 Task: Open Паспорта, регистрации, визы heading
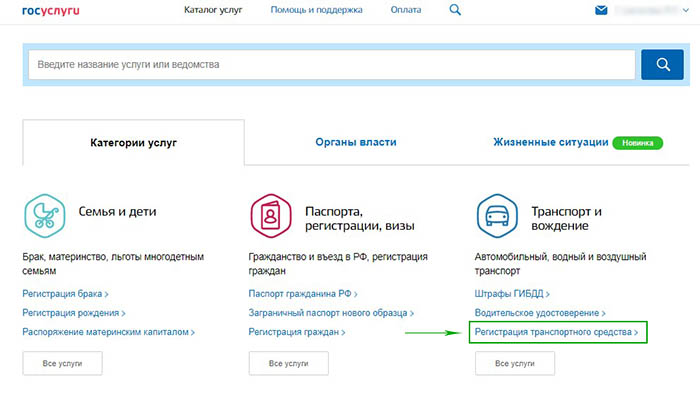[360, 218]
